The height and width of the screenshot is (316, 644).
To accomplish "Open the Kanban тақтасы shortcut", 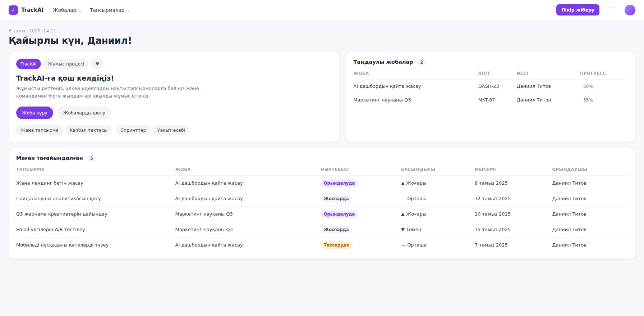I will click(x=88, y=130).
